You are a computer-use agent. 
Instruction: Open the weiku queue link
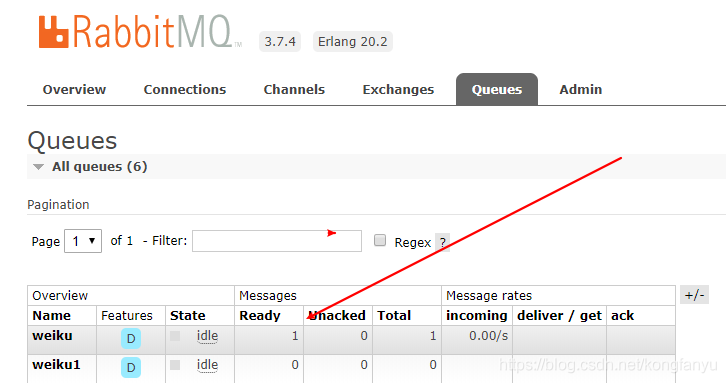(x=52, y=335)
